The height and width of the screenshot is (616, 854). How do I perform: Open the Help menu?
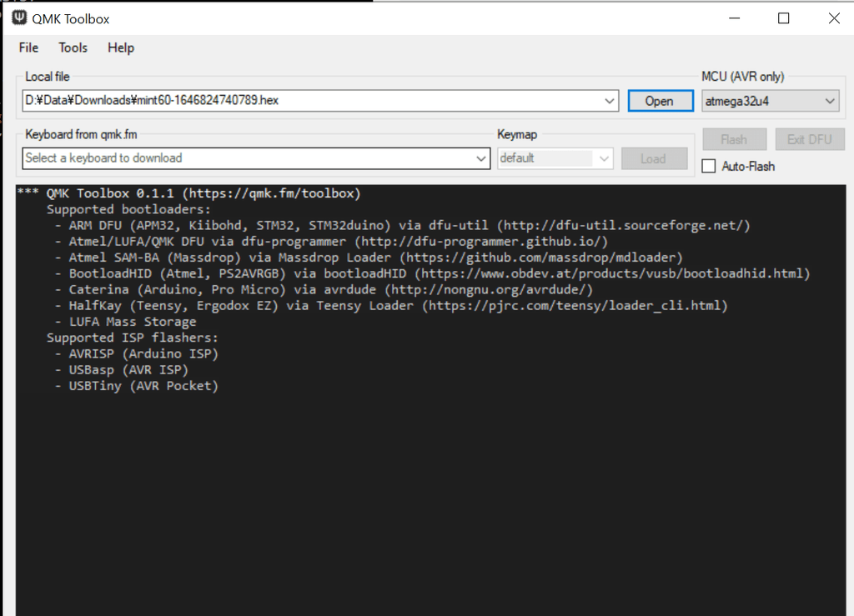pos(120,48)
